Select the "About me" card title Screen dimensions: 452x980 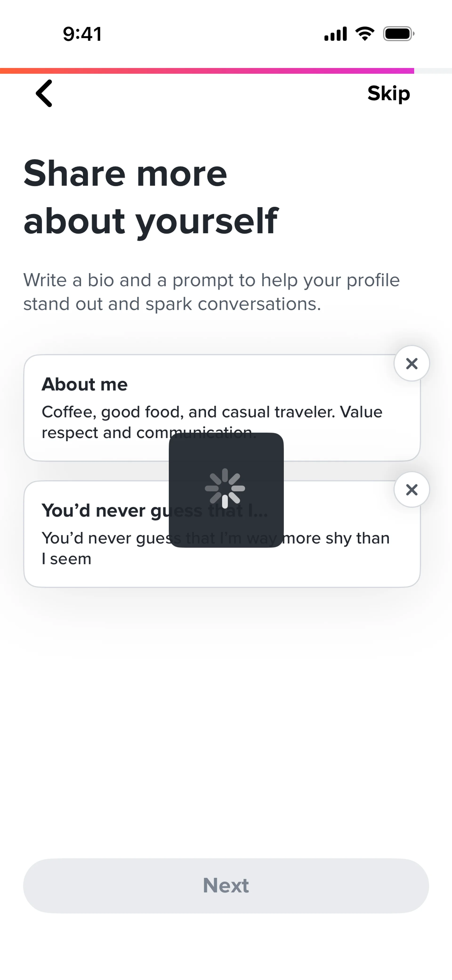(85, 384)
